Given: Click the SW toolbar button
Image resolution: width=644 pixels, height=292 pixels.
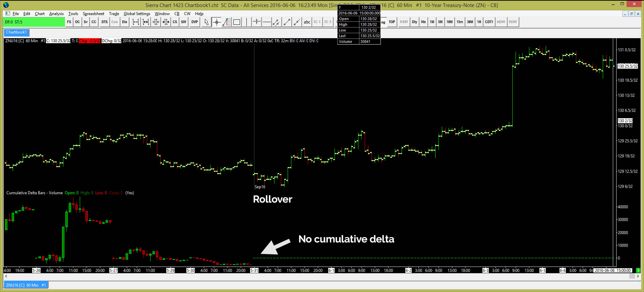Looking at the screenshot, I should click(x=184, y=22).
